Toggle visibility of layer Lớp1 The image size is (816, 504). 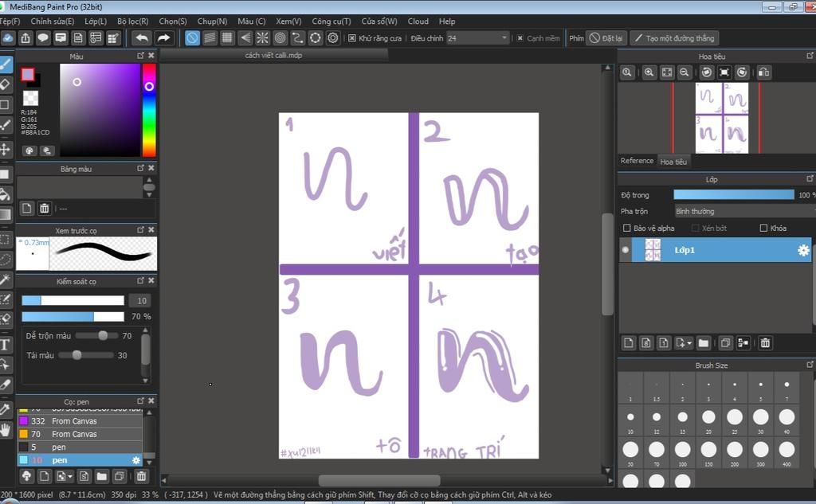tap(625, 250)
